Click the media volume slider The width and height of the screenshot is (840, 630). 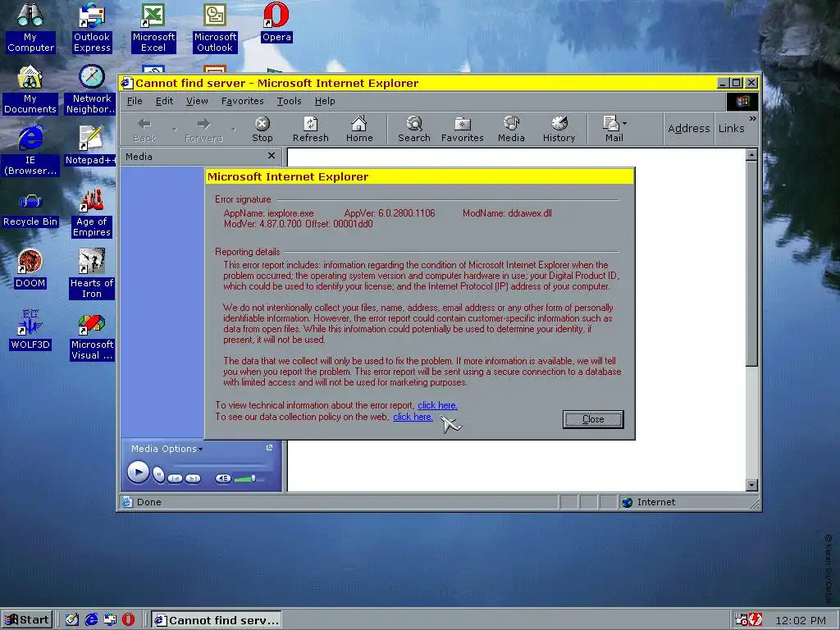[x=249, y=478]
